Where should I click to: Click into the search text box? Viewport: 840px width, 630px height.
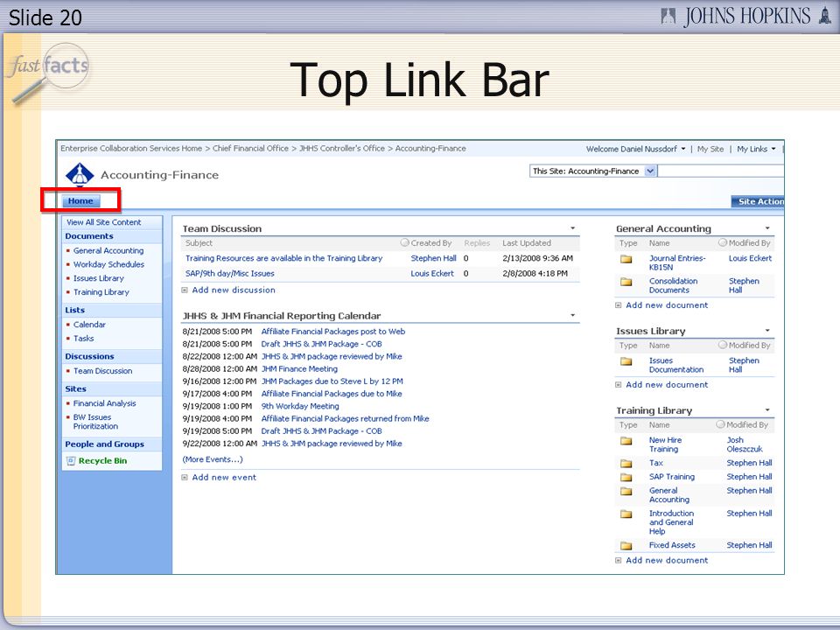[x=720, y=171]
